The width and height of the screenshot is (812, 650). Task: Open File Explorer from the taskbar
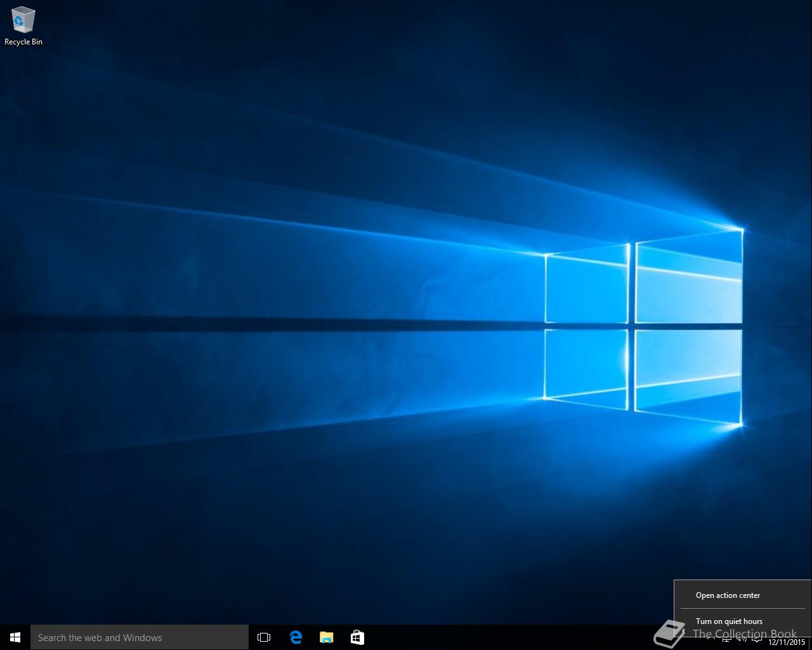point(326,637)
